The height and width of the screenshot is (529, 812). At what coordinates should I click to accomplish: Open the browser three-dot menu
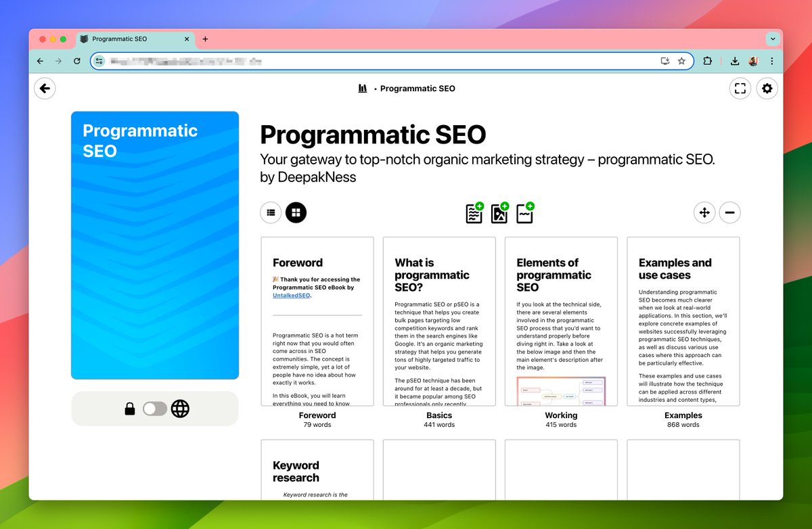coord(771,61)
